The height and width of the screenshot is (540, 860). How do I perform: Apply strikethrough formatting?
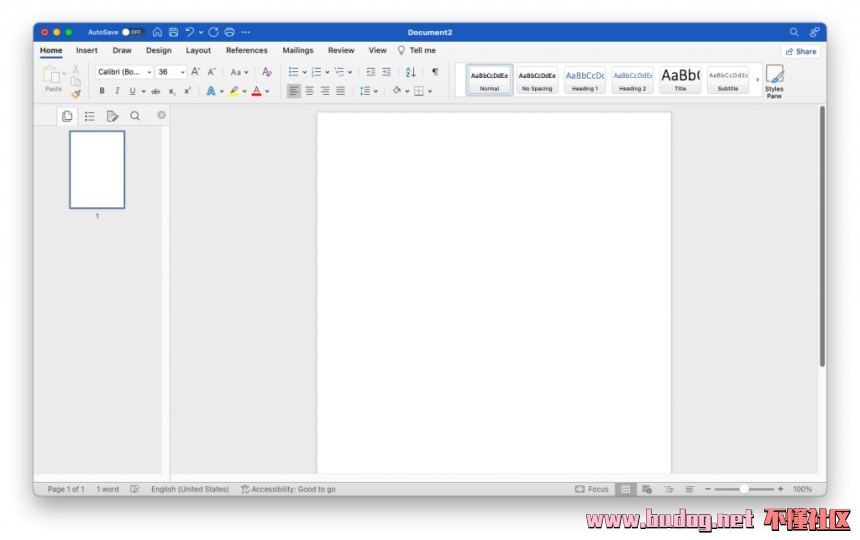[x=156, y=91]
